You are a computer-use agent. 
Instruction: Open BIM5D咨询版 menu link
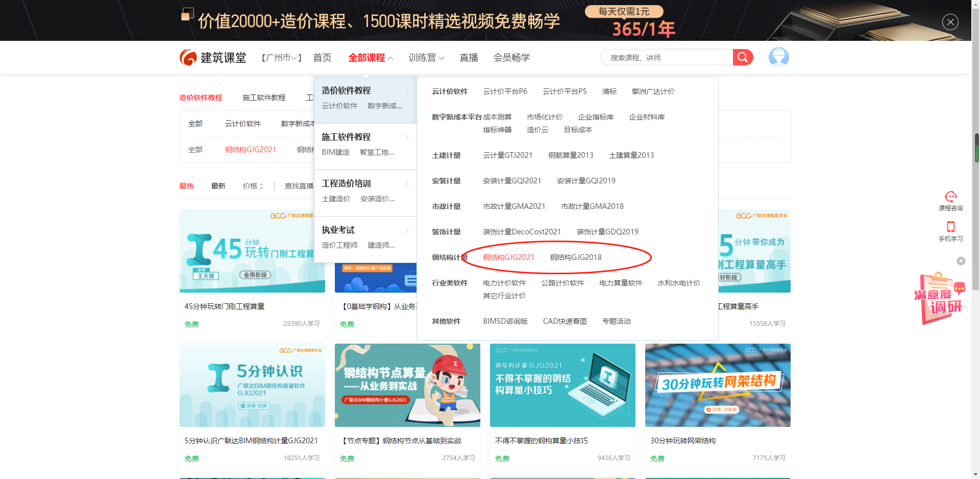tap(505, 321)
